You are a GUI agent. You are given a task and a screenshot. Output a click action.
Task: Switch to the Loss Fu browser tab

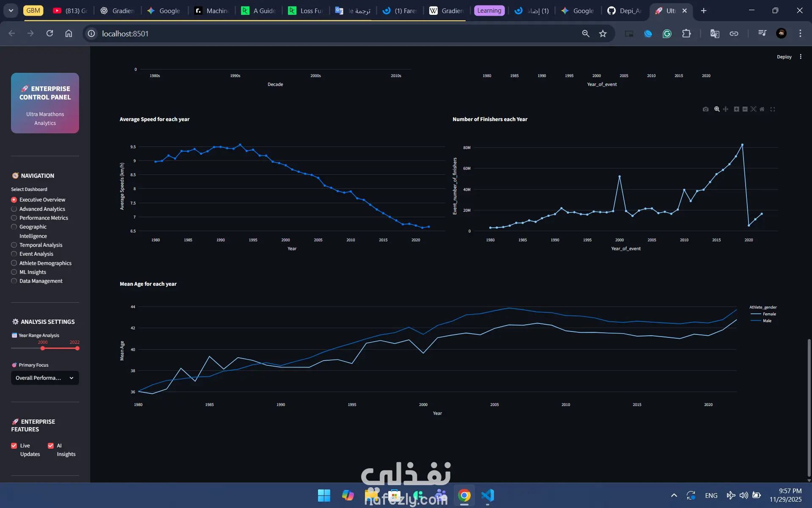pos(305,11)
